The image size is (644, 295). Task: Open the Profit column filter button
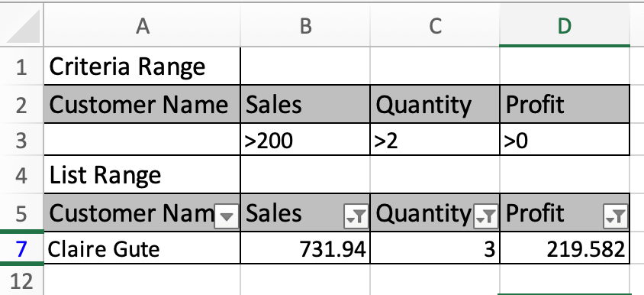pos(615,216)
